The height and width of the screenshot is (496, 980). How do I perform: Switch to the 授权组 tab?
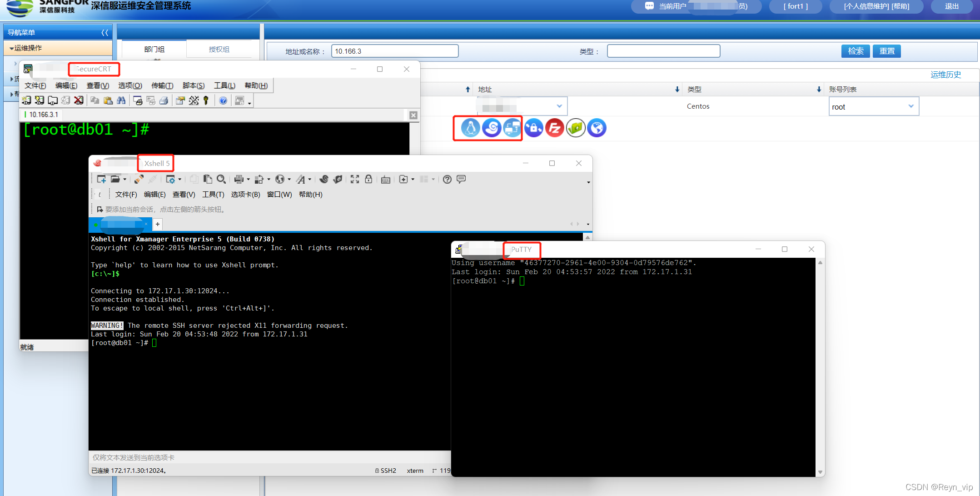coord(219,49)
